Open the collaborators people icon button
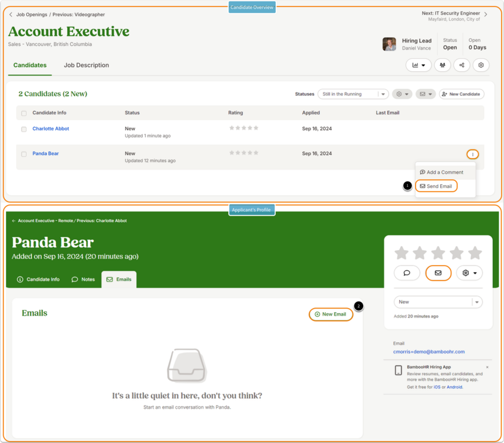This screenshot has height=443, width=504. tap(443, 65)
